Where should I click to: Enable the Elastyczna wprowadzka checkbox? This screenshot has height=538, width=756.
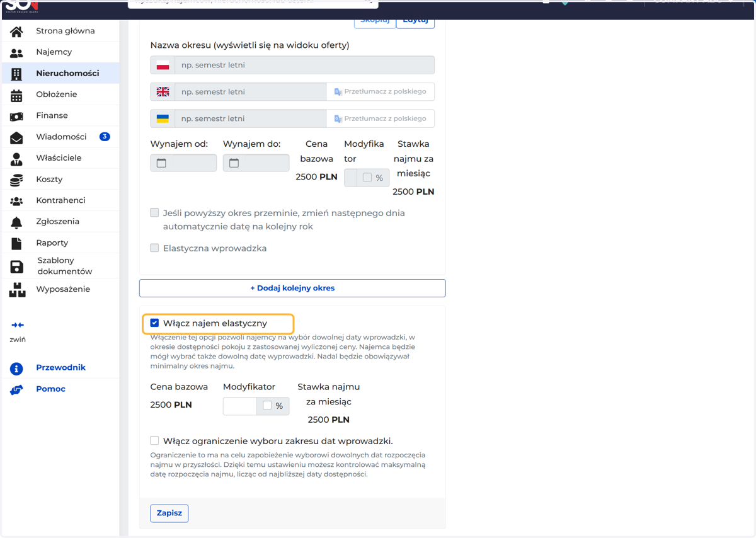pyautogui.click(x=154, y=248)
